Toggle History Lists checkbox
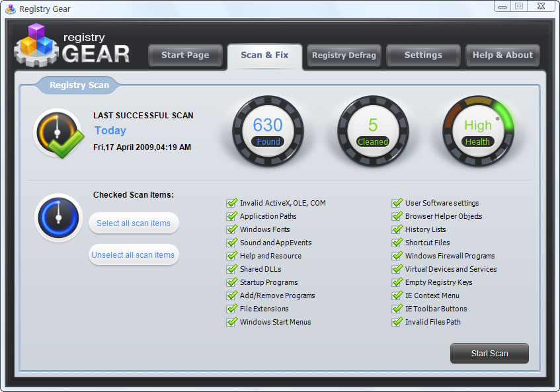This screenshot has width=560, height=392. pyautogui.click(x=397, y=229)
